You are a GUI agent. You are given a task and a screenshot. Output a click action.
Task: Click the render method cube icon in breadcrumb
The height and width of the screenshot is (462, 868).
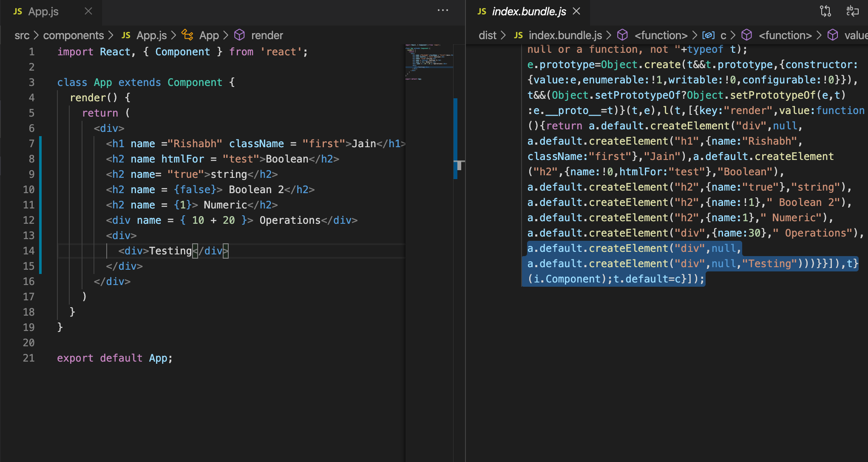tap(240, 35)
